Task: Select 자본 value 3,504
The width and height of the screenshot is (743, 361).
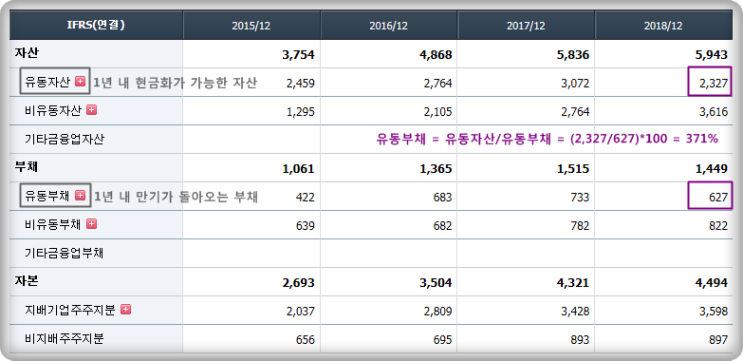Action: [x=436, y=283]
